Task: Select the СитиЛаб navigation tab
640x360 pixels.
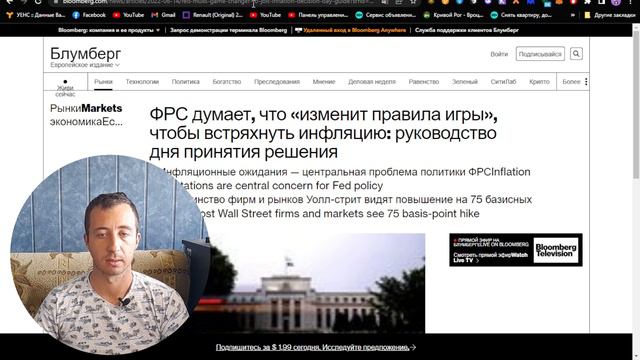Action: tap(503, 82)
